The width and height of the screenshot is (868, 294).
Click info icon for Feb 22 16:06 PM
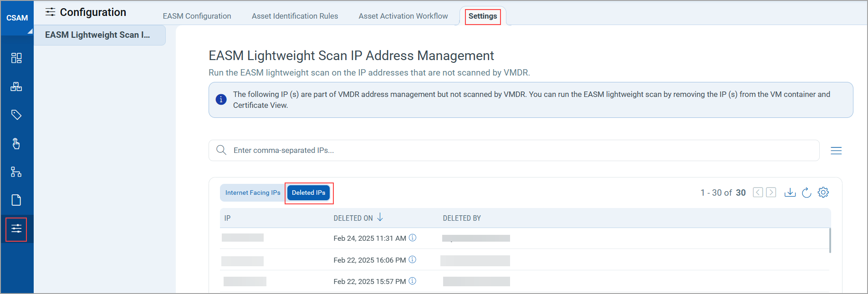click(x=413, y=259)
